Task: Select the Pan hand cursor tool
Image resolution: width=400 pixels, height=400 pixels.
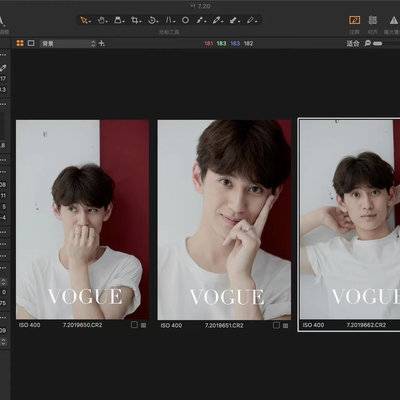Action: point(101,20)
